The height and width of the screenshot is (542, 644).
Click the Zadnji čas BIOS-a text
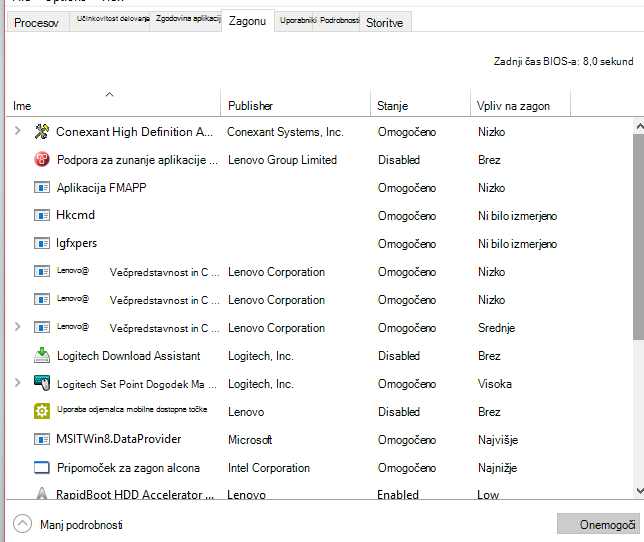click(x=564, y=61)
